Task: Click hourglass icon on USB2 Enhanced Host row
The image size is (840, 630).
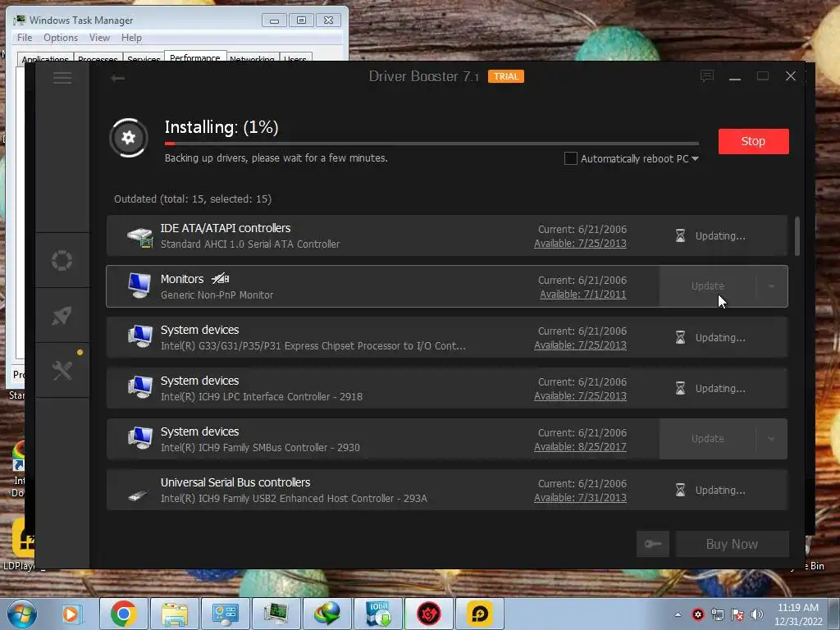Action: point(680,491)
